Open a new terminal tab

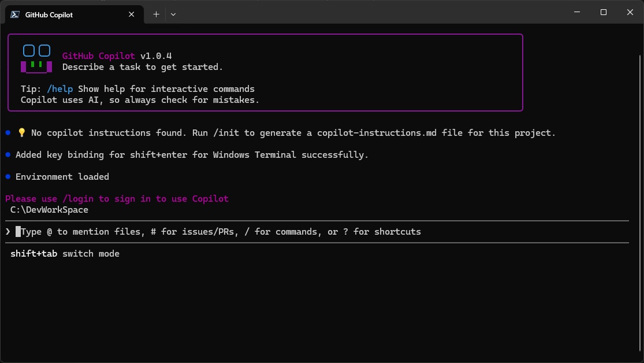point(156,14)
